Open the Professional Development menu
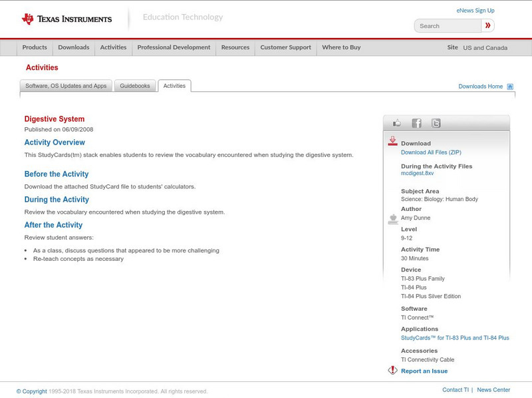 click(x=172, y=47)
